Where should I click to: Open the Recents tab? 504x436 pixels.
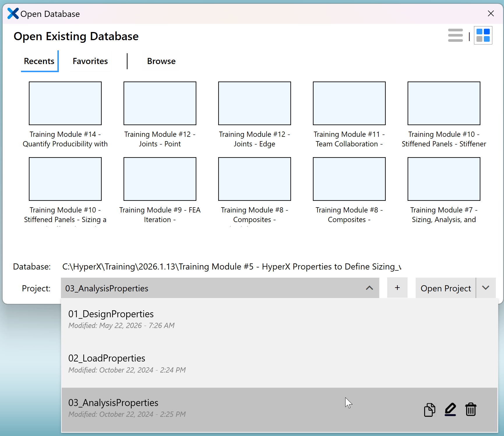pos(39,61)
